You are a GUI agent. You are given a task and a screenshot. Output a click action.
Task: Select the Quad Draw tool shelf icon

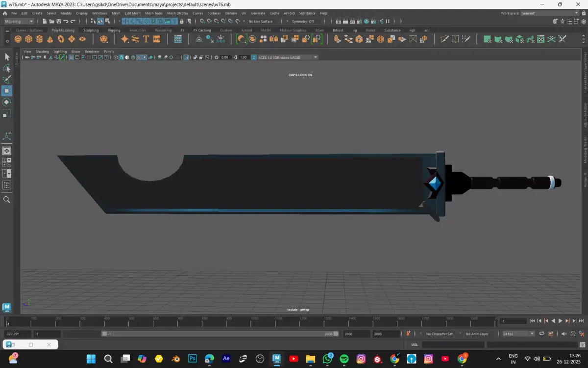(466, 39)
